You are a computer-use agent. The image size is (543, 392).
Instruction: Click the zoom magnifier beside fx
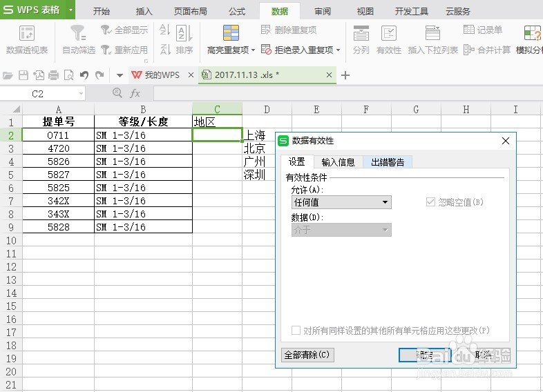(x=117, y=92)
